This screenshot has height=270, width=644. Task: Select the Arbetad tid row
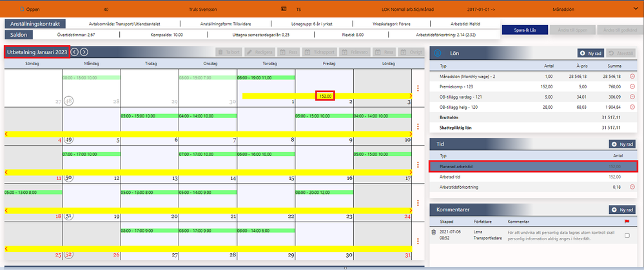pyautogui.click(x=533, y=177)
